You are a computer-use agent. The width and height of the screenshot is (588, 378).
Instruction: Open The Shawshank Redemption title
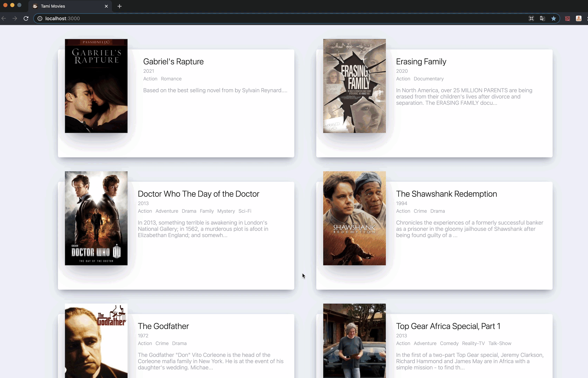(x=446, y=194)
